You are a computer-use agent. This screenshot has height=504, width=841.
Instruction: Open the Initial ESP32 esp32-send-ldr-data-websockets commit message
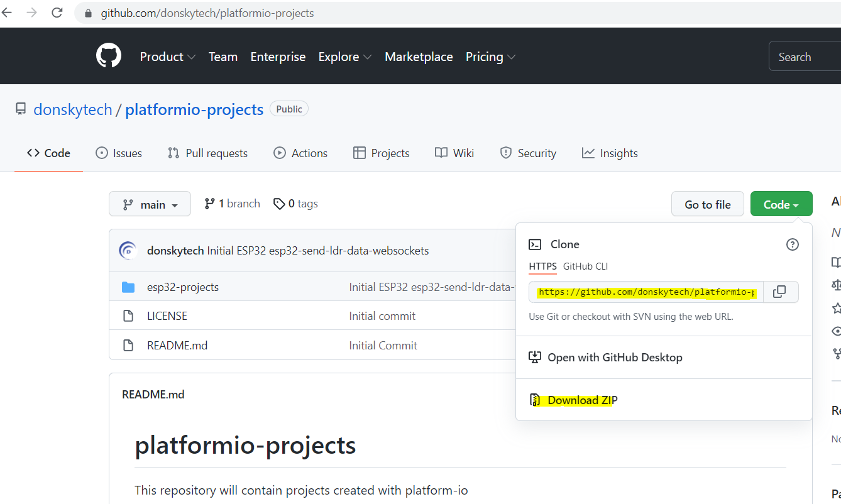coord(318,251)
